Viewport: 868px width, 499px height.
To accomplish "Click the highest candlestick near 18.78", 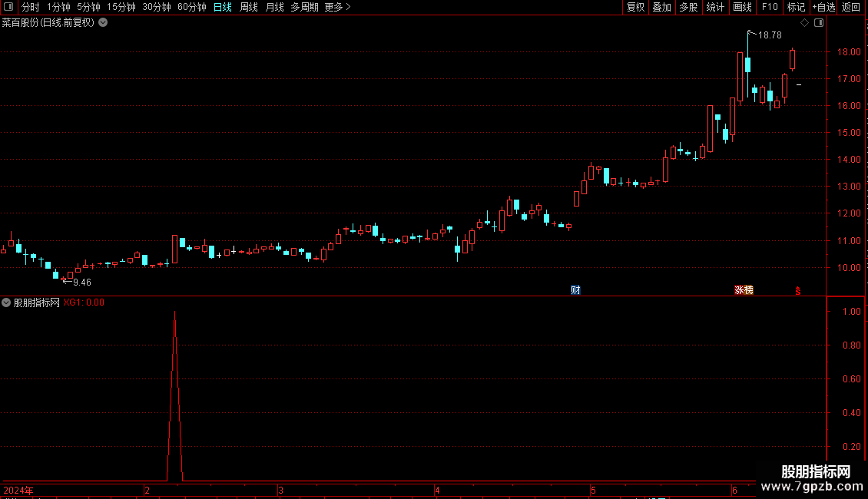I will click(748, 65).
